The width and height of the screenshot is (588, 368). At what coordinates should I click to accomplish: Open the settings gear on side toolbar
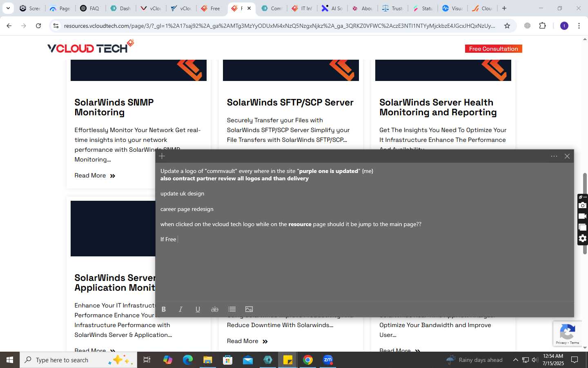(x=583, y=238)
